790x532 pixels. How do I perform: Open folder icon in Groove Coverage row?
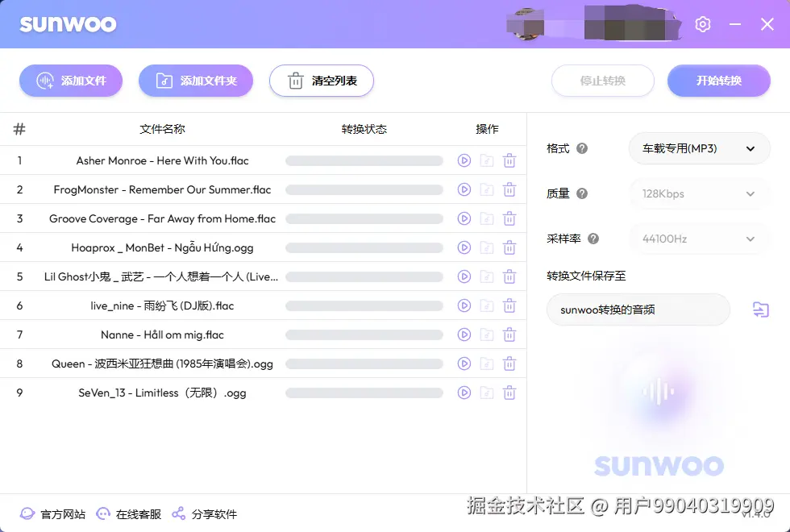point(487,218)
